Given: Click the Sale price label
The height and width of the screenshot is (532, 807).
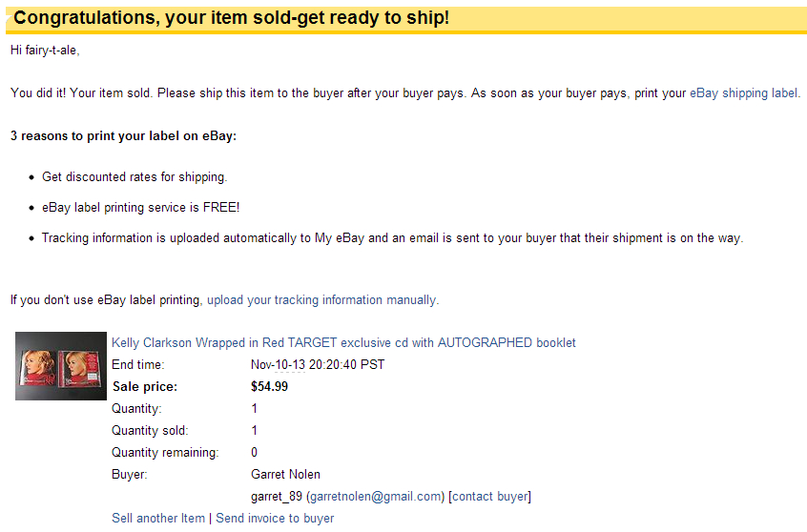Looking at the screenshot, I should click(x=145, y=387).
